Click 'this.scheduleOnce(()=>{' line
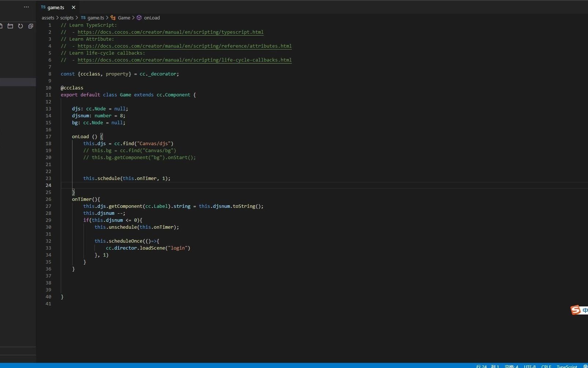Image resolution: width=588 pixels, height=368 pixels. click(x=127, y=241)
